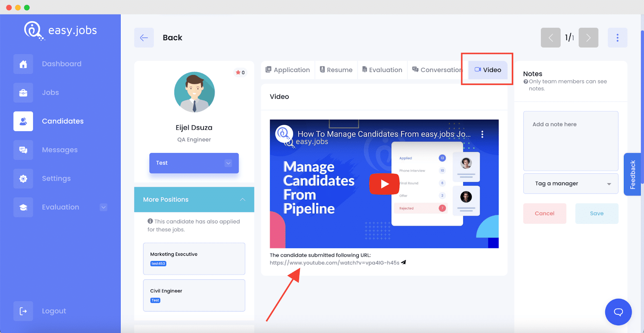Viewport: 644px width, 333px height.
Task: Open Messages in the sidebar
Action: [60, 150]
